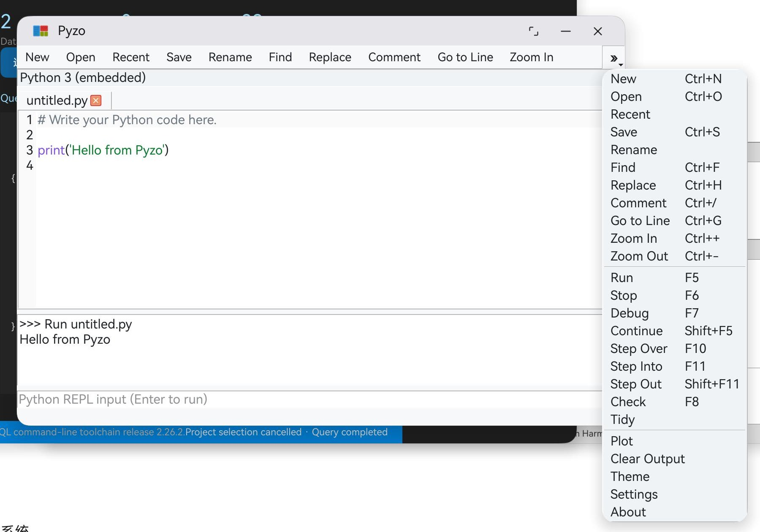Select Debug in the overflow menu
The width and height of the screenshot is (760, 532).
[675, 313]
